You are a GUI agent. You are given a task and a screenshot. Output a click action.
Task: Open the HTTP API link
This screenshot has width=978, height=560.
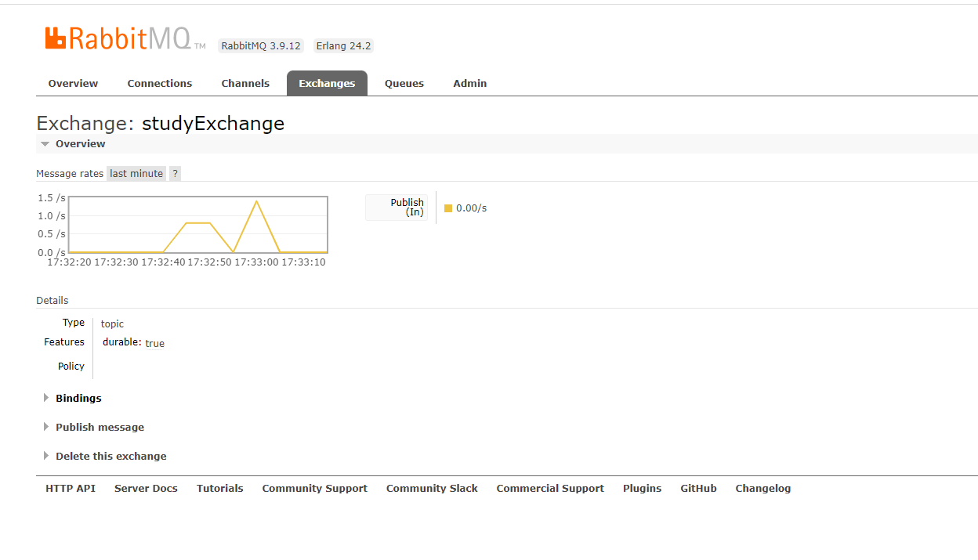[x=71, y=488]
